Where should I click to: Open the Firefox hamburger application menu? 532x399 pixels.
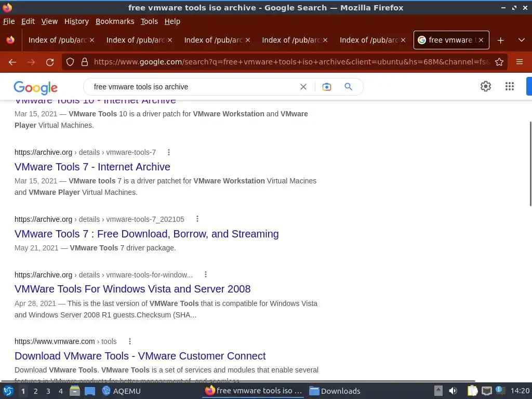520,62
